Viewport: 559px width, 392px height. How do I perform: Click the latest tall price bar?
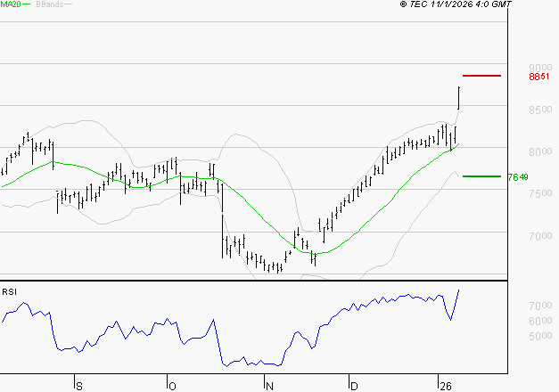click(x=459, y=98)
